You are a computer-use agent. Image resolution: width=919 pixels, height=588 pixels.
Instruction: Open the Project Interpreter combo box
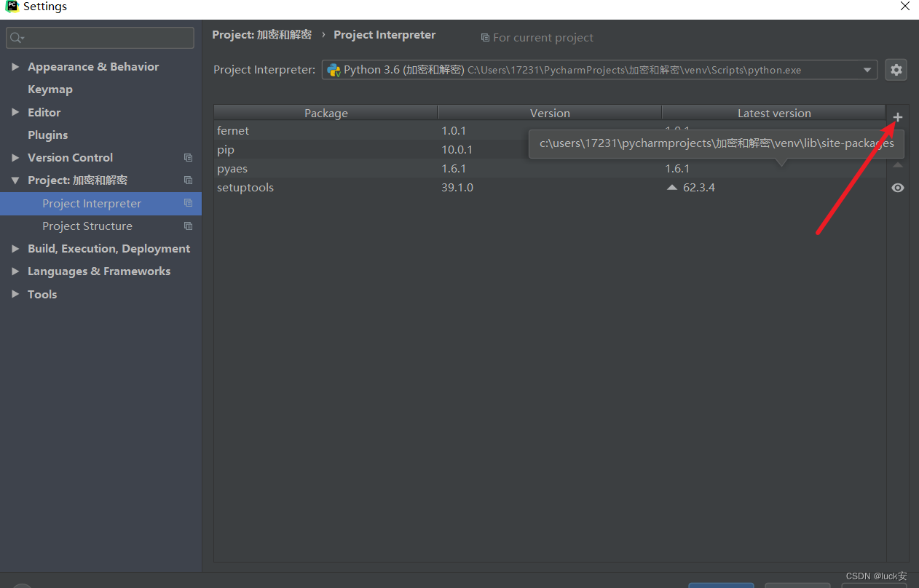coord(599,70)
